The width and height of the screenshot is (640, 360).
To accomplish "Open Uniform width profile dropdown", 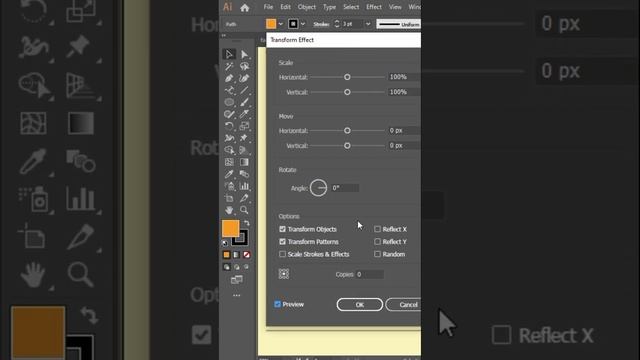I will pyautogui.click(x=398, y=24).
